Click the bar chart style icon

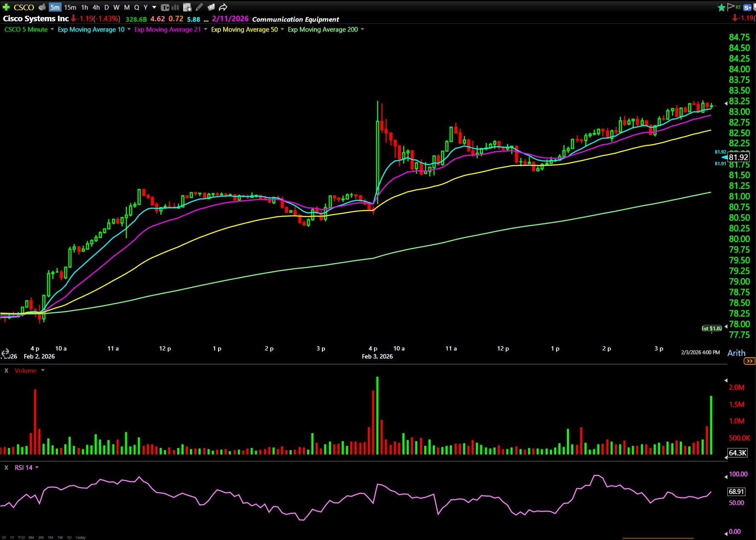(175, 7)
